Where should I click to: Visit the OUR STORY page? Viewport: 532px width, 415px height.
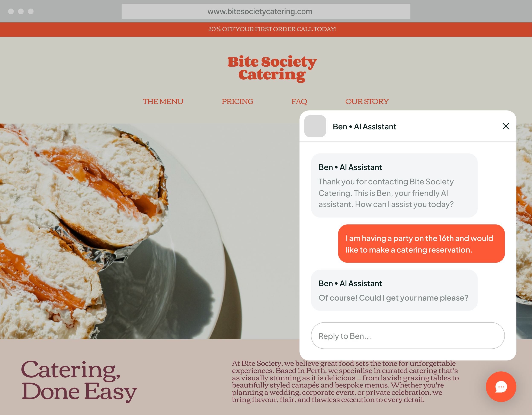coord(367,101)
